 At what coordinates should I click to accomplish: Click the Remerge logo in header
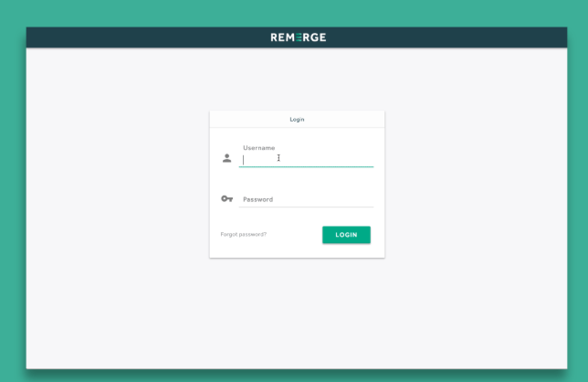pos(298,37)
